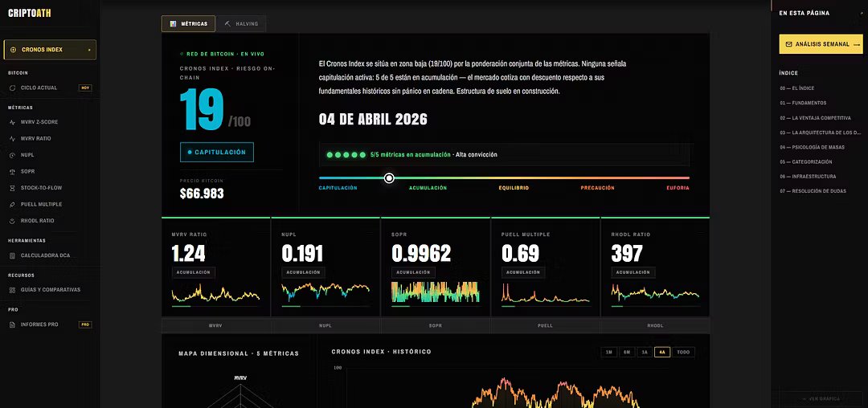
Task: Click the SOPR 0.9962 sparkline chart
Action: coord(435,292)
